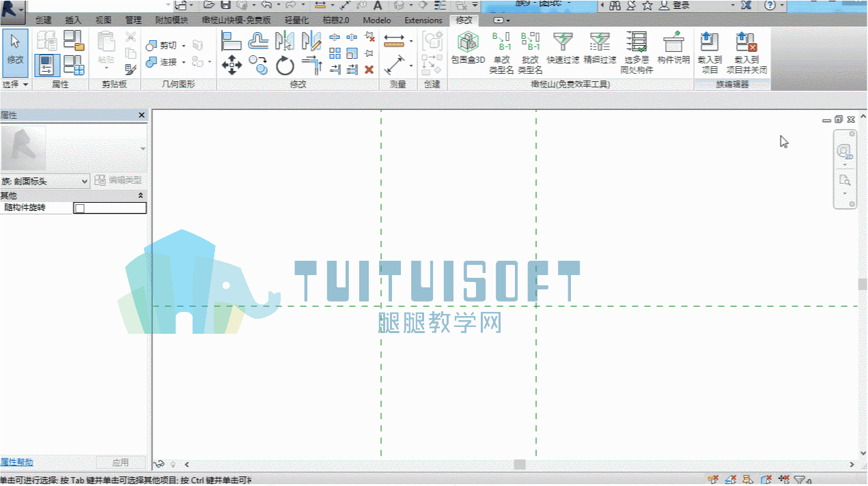Select the Copy tool with two circles
Screen dimensions: 868x486
pyautogui.click(x=258, y=66)
